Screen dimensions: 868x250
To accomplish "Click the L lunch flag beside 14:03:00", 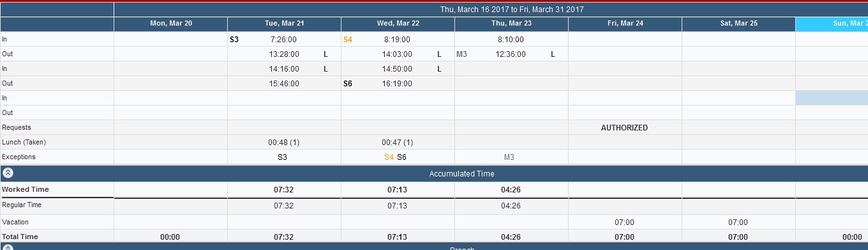I will click(440, 54).
